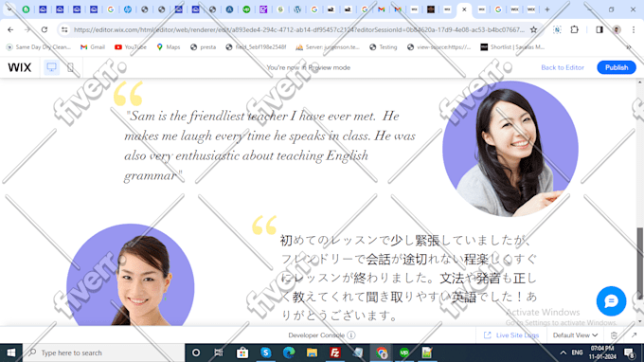Toggle the Chrome side panel

click(x=599, y=29)
